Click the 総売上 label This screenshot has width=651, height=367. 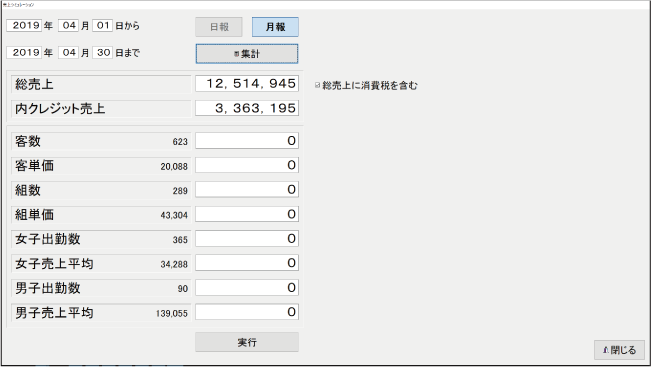pos(34,85)
